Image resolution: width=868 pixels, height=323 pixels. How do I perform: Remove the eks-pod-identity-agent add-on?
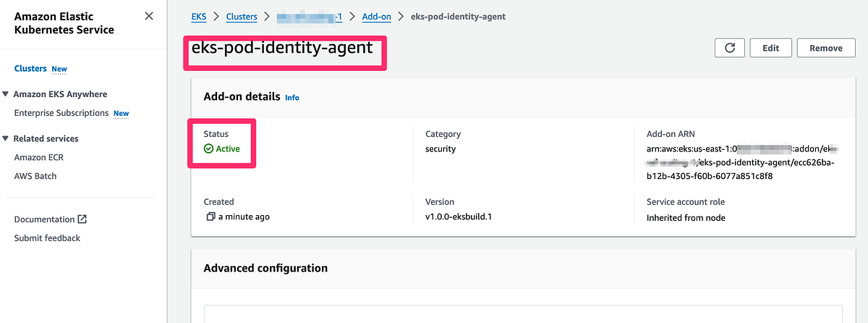[x=825, y=48]
